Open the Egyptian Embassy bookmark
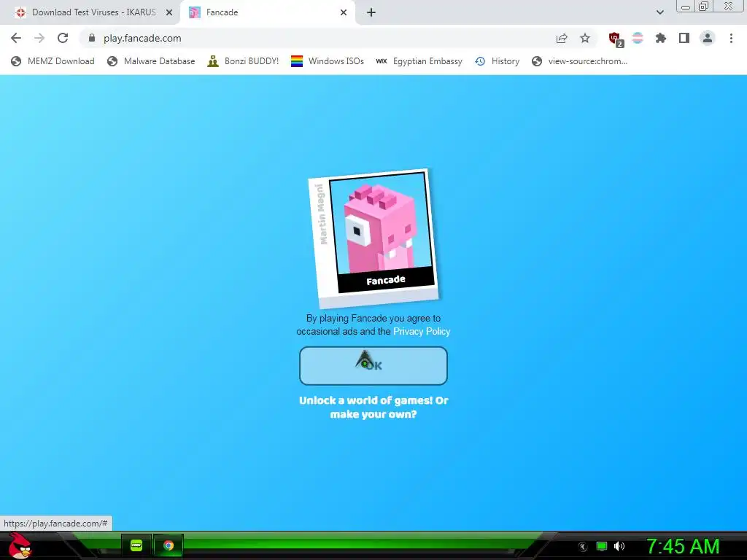The height and width of the screenshot is (560, 747). [419, 61]
